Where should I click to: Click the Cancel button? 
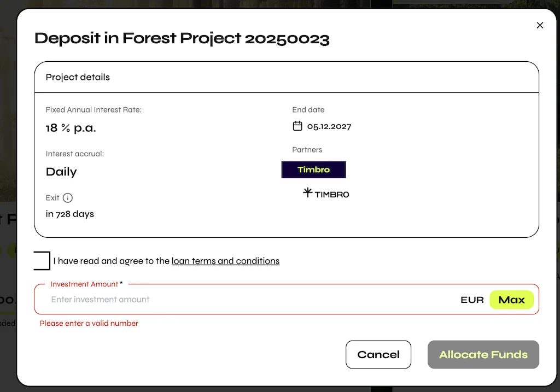[x=378, y=354]
